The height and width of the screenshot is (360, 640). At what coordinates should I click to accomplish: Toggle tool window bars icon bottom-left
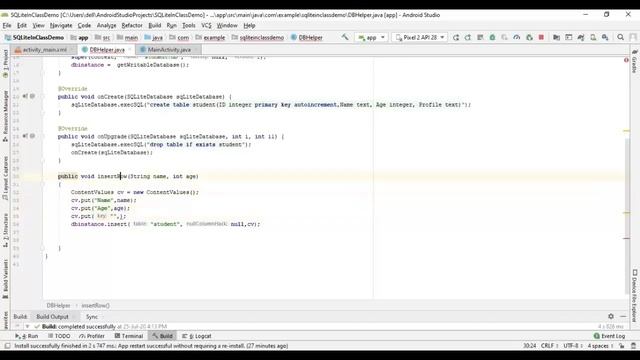tap(7, 346)
